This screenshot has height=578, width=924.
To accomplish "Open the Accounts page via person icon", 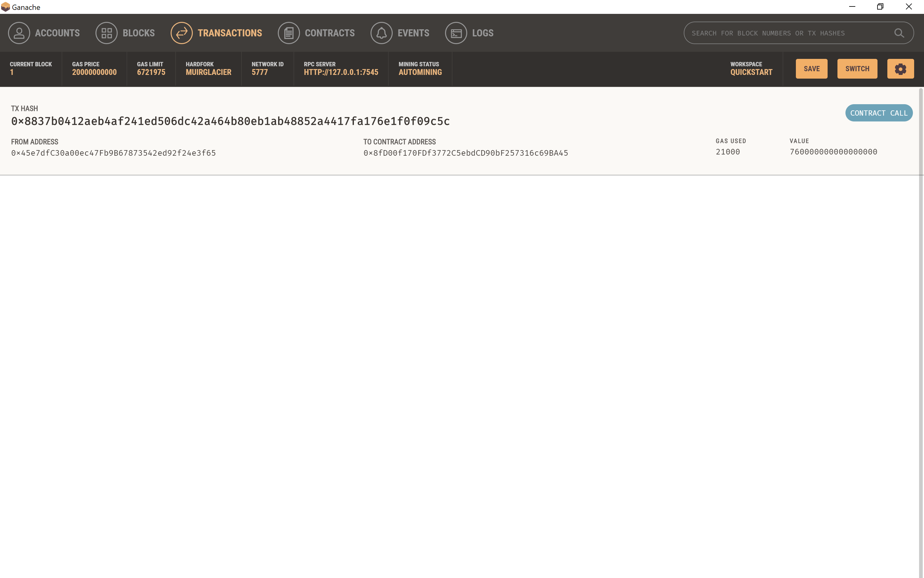I will coord(19,33).
